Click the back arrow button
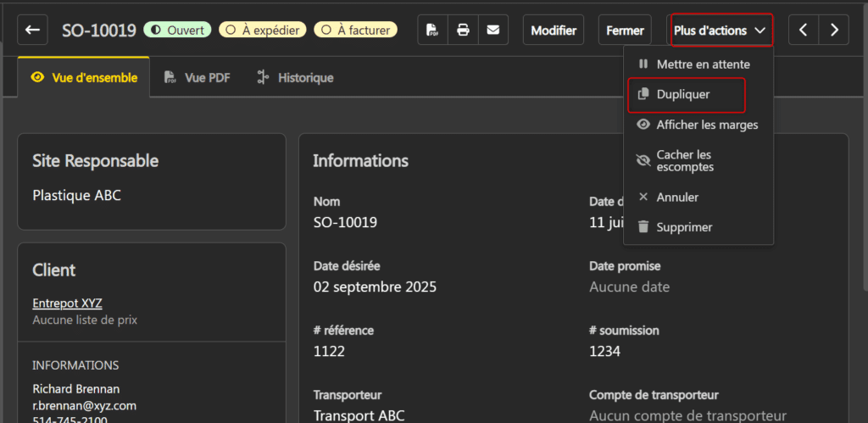868x423 pixels. pos(32,31)
